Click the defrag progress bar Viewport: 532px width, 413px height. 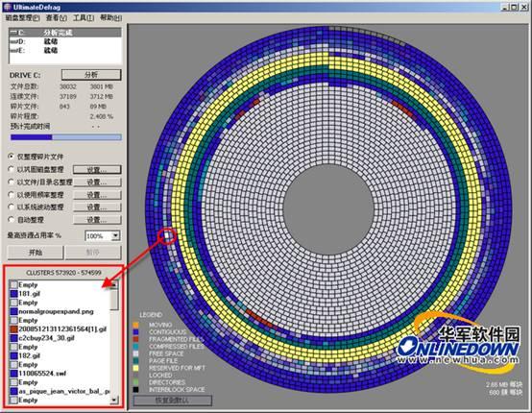click(x=66, y=137)
